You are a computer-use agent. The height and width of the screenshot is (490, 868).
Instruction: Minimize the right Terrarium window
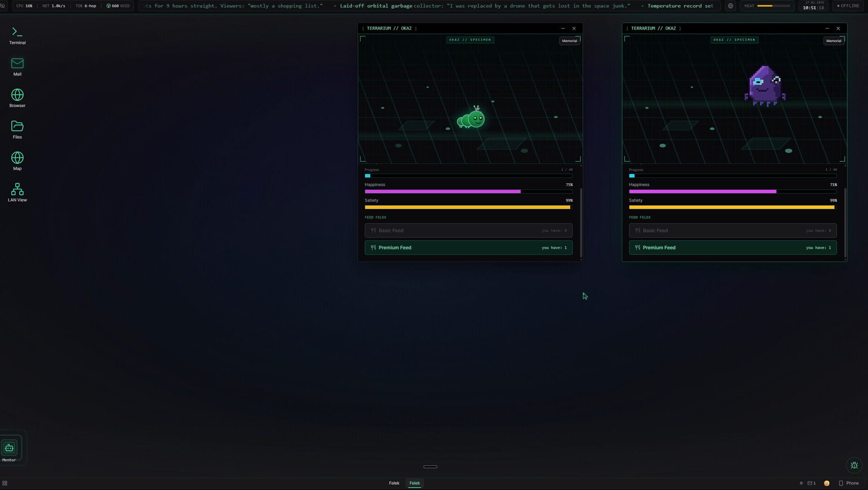827,28
